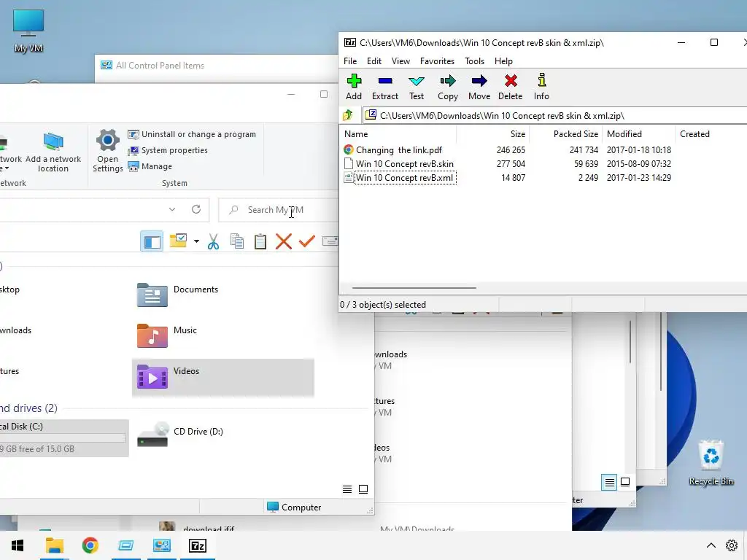This screenshot has height=560, width=747.
Task: Click the folder options toolbar icon
Action: pyautogui.click(x=178, y=241)
